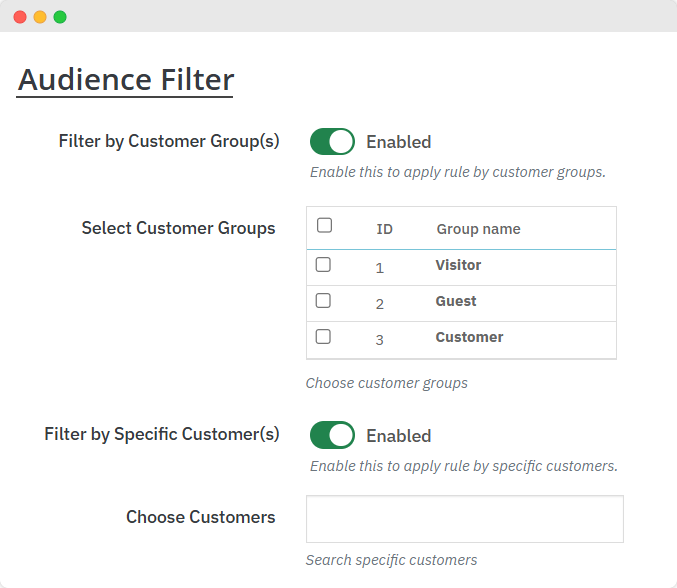Check the select-all checkbox in table header
Screen dimensions: 677x588
click(324, 226)
